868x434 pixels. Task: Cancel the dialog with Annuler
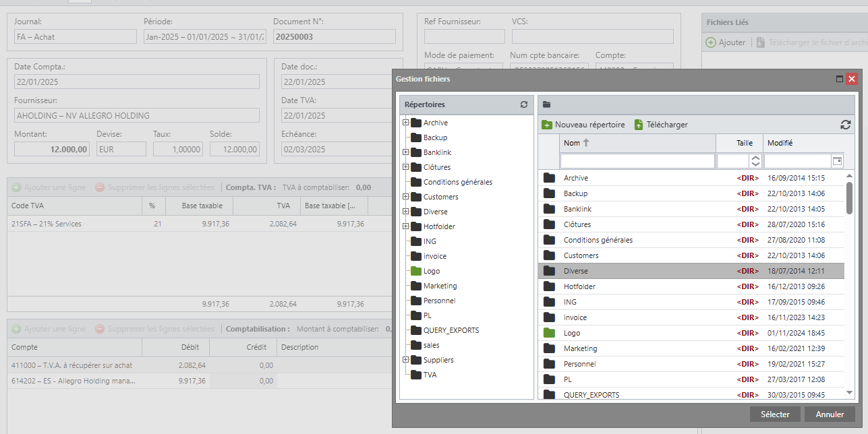click(830, 414)
